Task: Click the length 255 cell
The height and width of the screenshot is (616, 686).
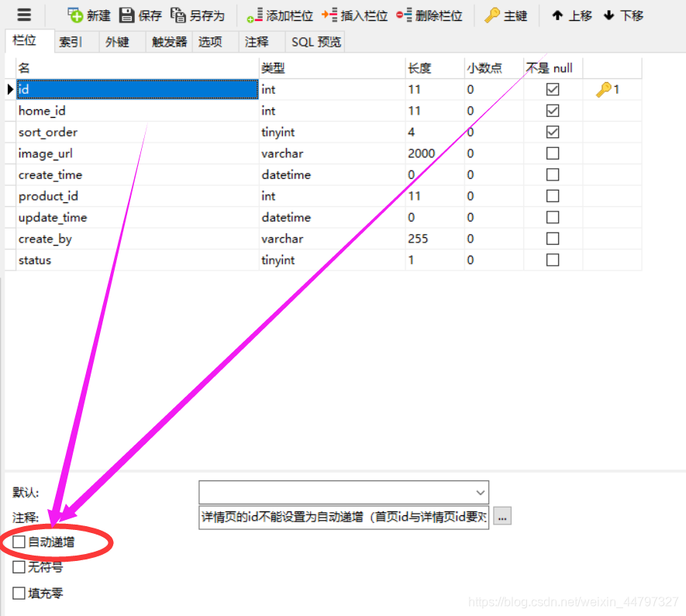Action: [x=435, y=239]
